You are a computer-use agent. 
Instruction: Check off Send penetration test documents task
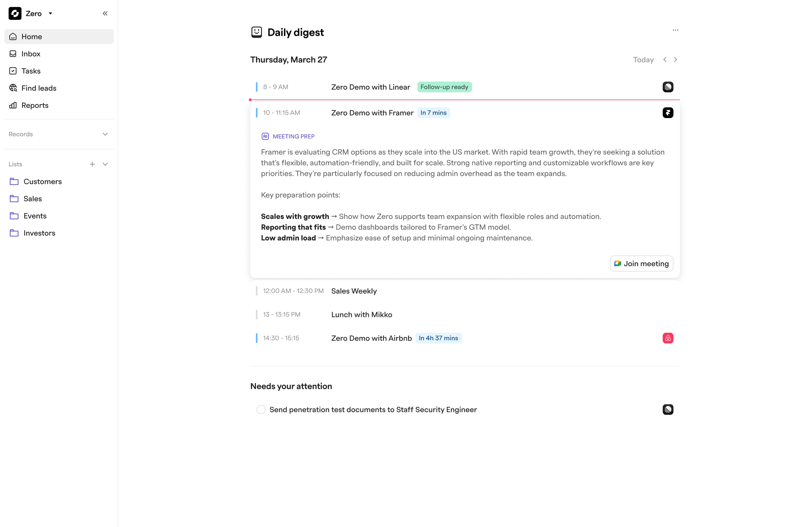click(x=261, y=409)
